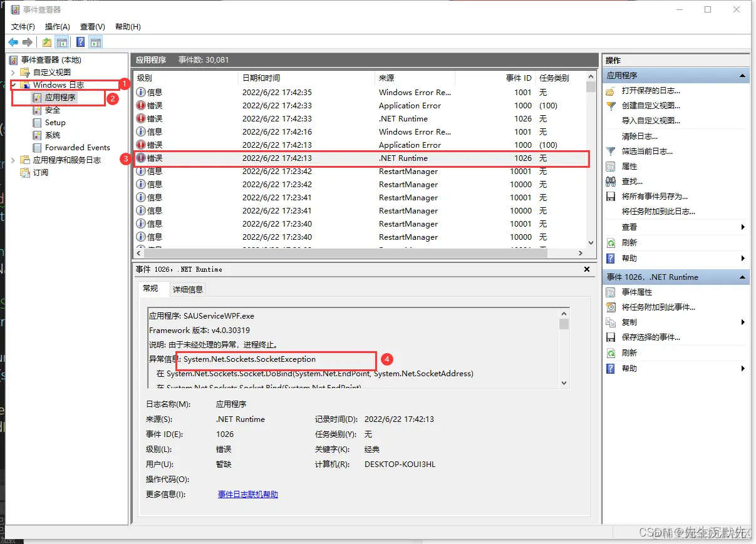
Task: Click 清除日志 action
Action: tap(639, 136)
